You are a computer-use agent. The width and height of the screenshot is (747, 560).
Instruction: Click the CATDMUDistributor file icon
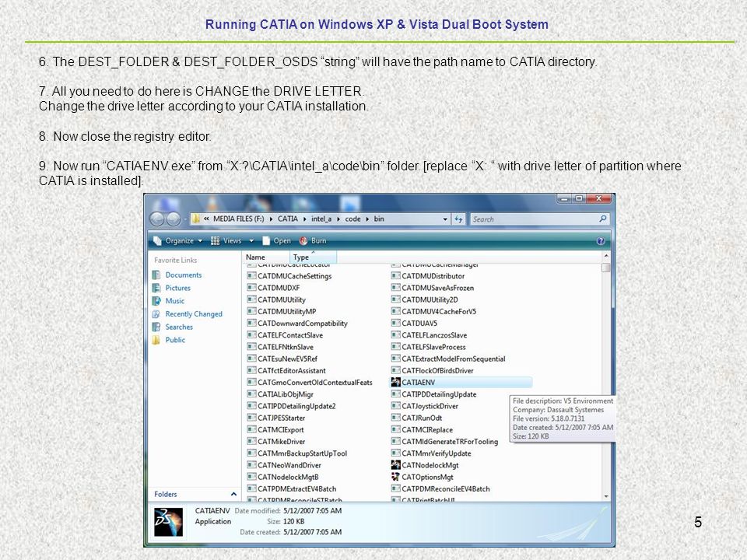pos(395,275)
